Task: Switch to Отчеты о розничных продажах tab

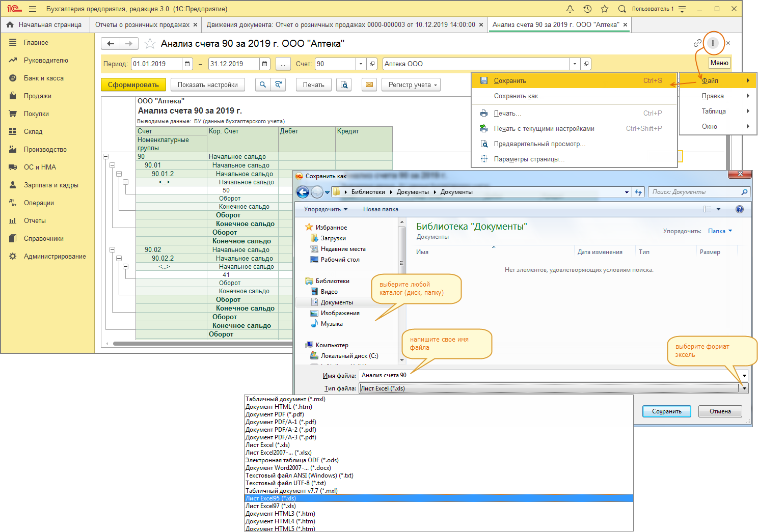Action: 142,24
